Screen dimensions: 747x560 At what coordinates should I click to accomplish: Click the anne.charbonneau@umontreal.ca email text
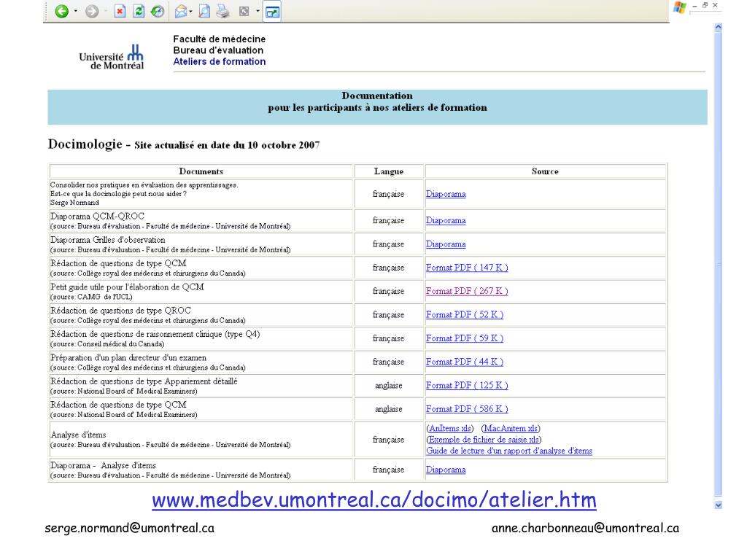[x=585, y=528]
